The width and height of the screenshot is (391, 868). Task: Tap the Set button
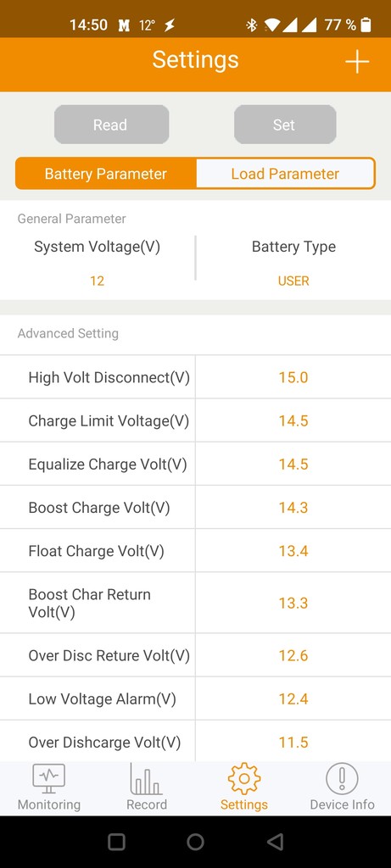pyautogui.click(x=285, y=125)
